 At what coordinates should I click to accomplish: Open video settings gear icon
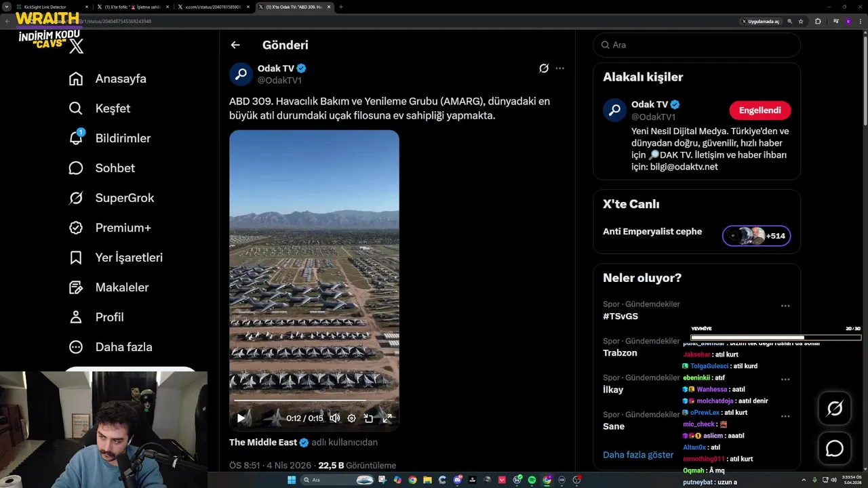click(x=351, y=418)
